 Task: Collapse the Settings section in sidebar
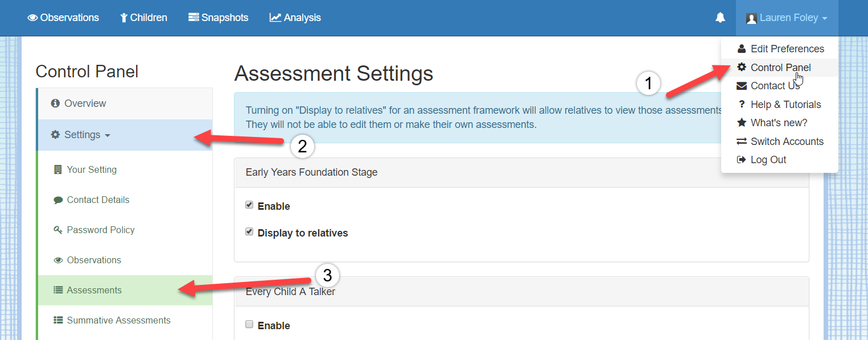(125, 135)
